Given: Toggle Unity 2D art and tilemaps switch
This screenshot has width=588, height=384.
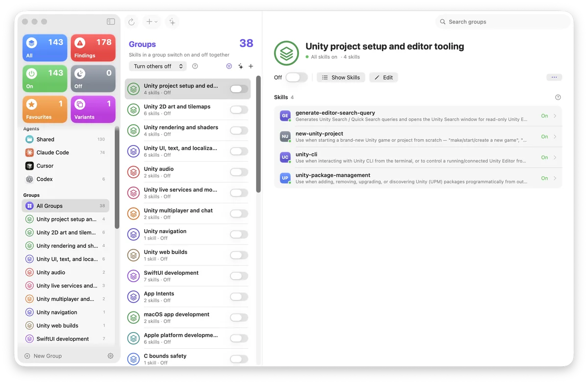Looking at the screenshot, I should coord(239,110).
